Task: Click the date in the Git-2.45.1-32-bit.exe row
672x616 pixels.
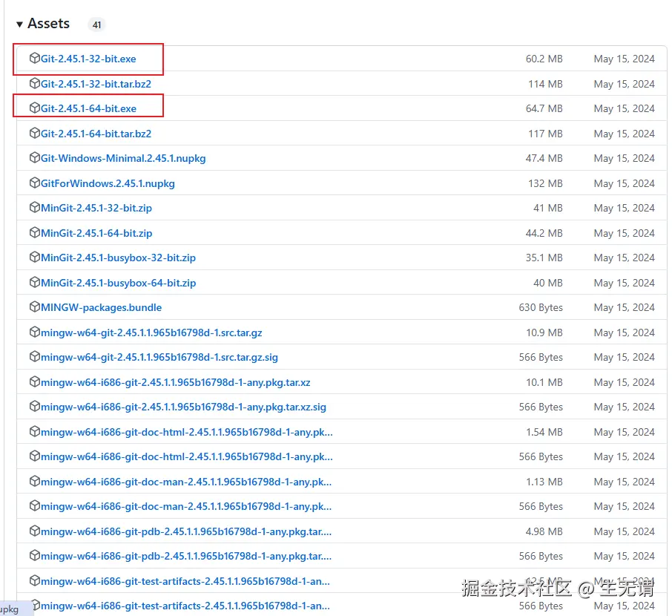Action: click(625, 59)
